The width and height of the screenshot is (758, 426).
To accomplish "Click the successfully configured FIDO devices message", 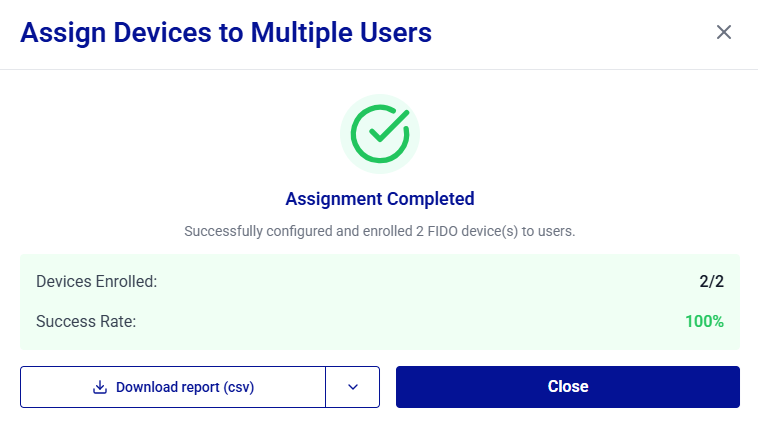I will (x=380, y=231).
